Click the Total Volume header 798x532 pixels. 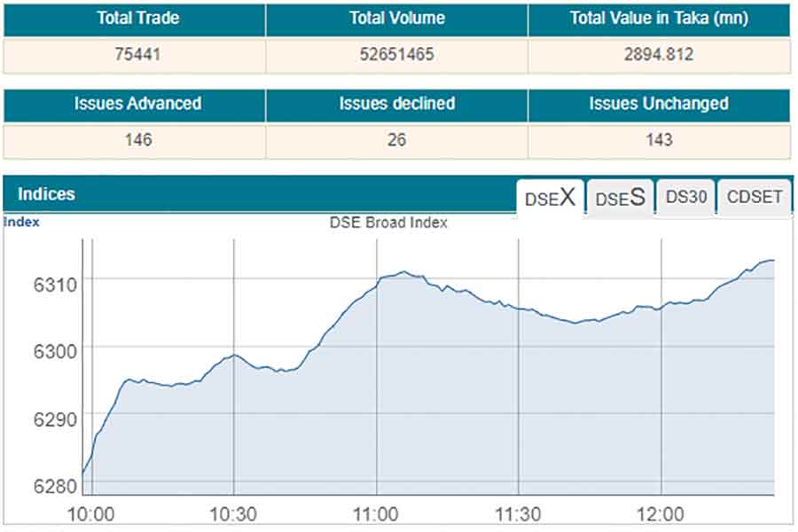coord(396,19)
